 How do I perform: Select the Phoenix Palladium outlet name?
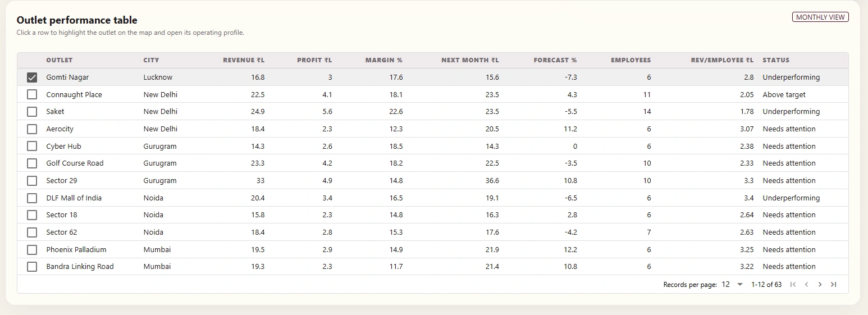tap(76, 250)
